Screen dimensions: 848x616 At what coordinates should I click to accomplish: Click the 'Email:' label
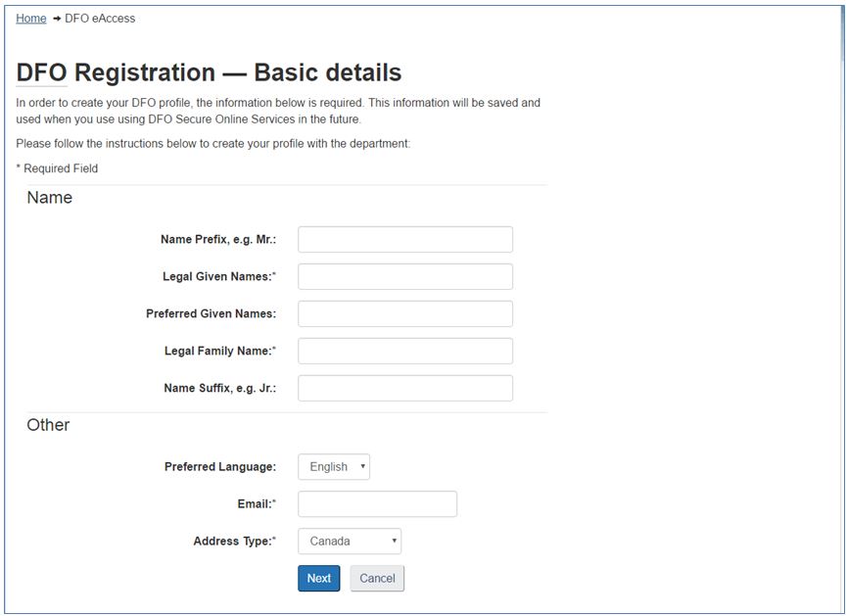click(257, 504)
